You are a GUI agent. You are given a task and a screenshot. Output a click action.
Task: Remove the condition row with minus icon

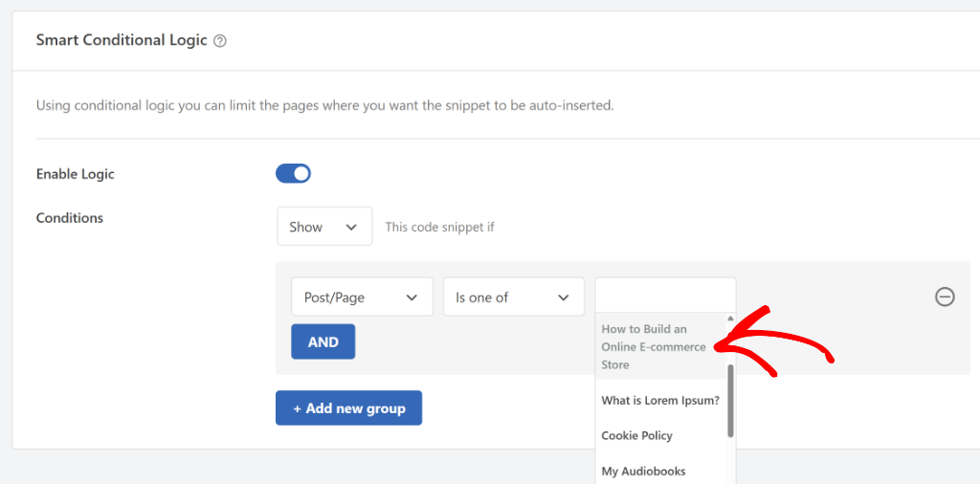pyautogui.click(x=945, y=297)
